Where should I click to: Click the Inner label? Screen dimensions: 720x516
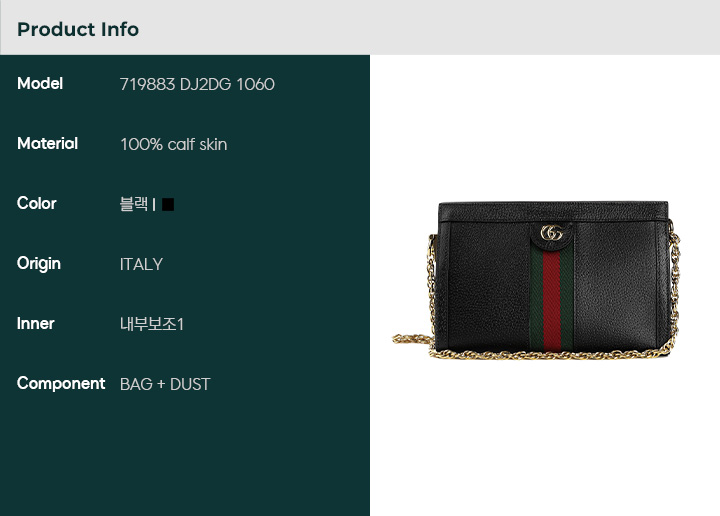tap(36, 324)
